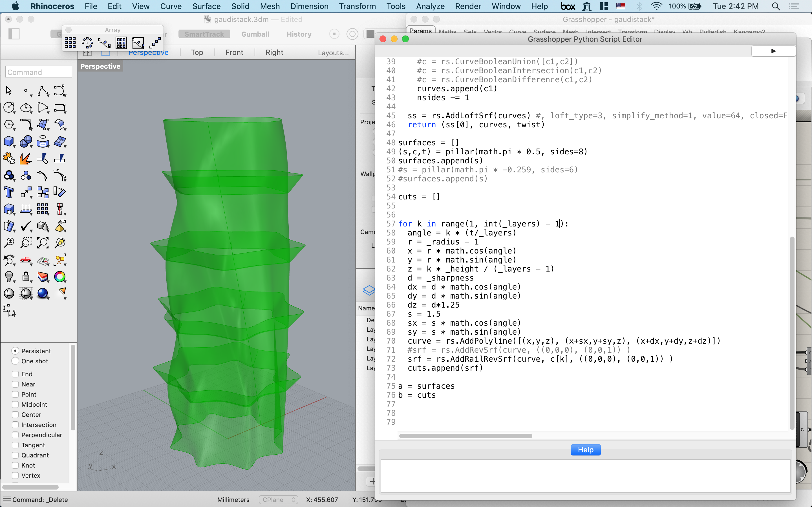Screen dimensions: 812x507
Task: Click the Help button in script editor
Action: click(x=586, y=450)
